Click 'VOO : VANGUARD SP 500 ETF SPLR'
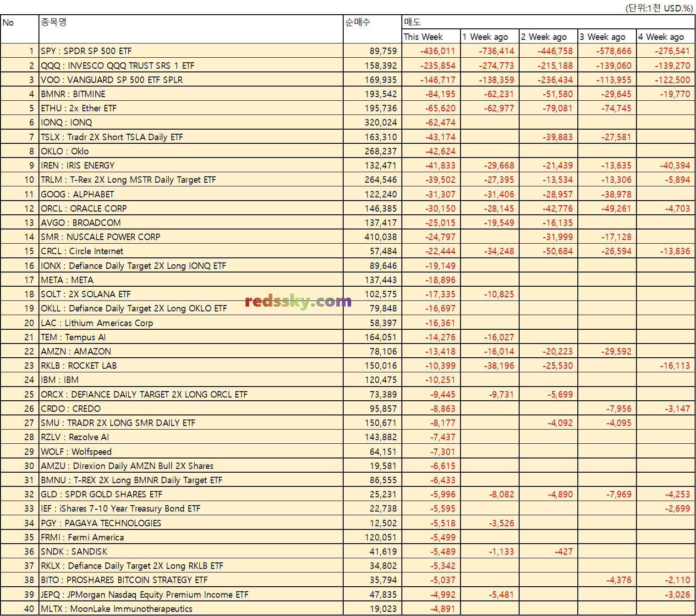The width and height of the screenshot is (696, 616). (x=191, y=80)
